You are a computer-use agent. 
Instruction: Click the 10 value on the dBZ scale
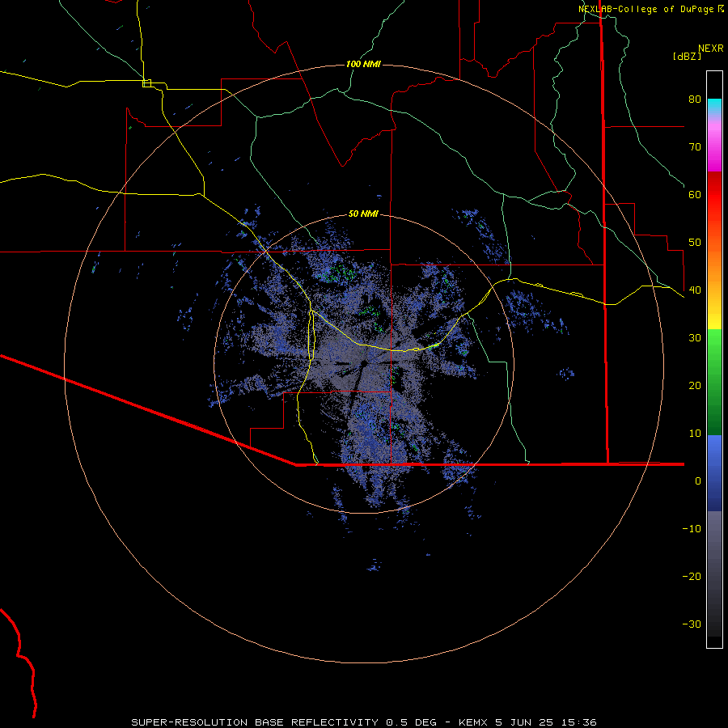(695, 434)
